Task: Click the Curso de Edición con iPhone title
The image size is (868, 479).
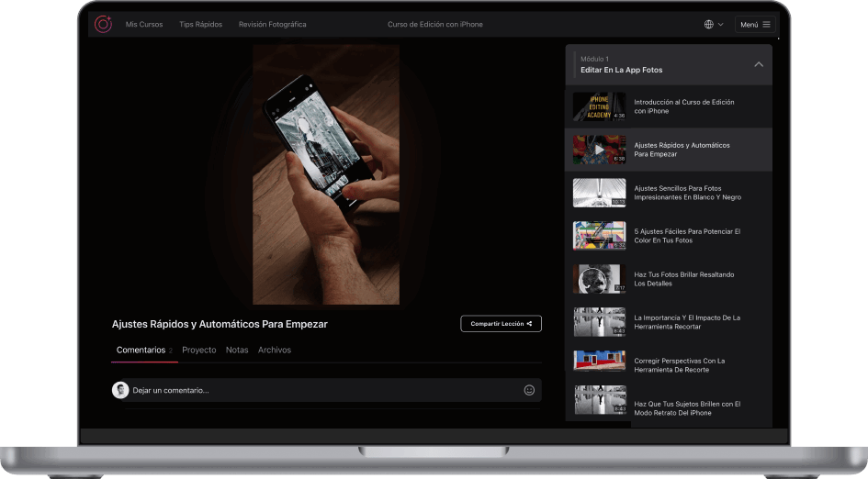Action: point(435,25)
